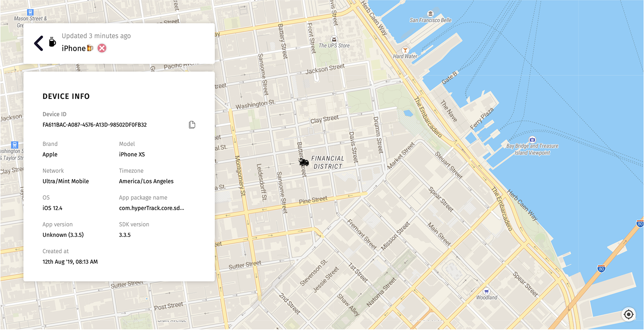Click the 'Updated 3 minutes ago' text
644x330 pixels.
[x=96, y=36]
